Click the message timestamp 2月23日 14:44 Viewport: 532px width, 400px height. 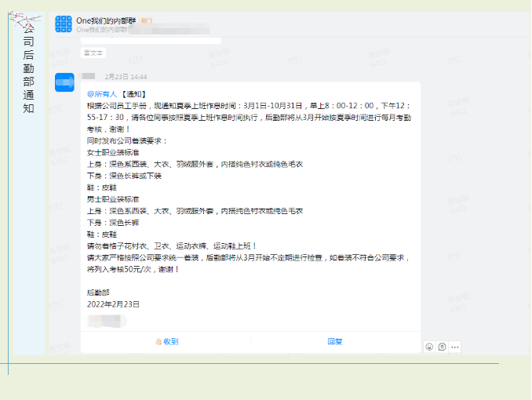pos(126,77)
